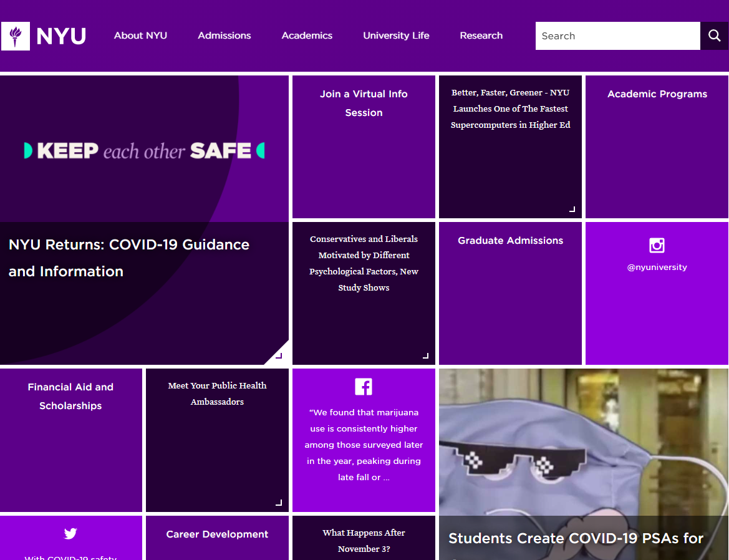Viewport: 729px width, 560px height.
Task: Click the @nyuniversity Instagram handle
Action: pyautogui.click(x=657, y=268)
